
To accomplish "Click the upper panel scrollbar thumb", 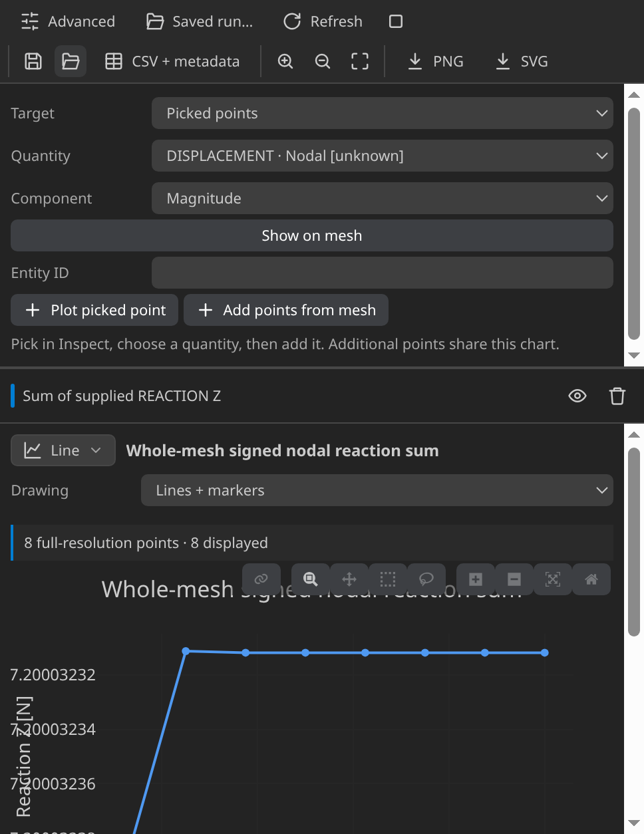I will 634,225.
